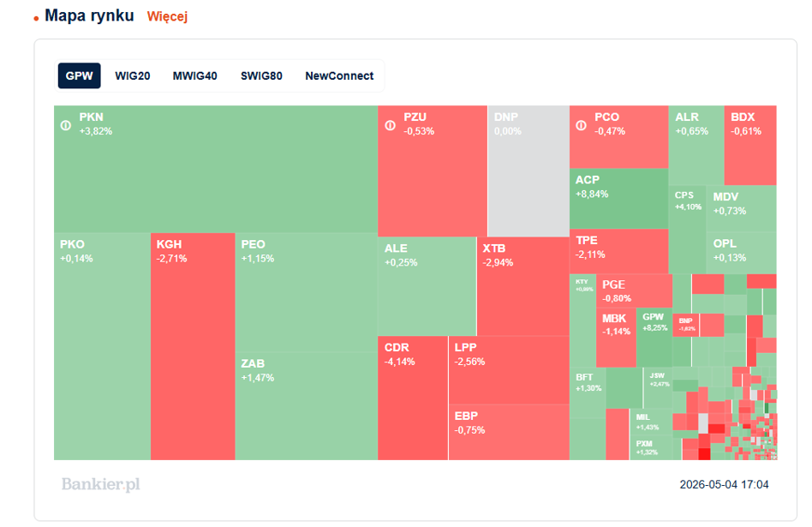The width and height of the screenshot is (812, 527).
Task: Click the BDX -0,61% tile
Action: tap(750, 145)
